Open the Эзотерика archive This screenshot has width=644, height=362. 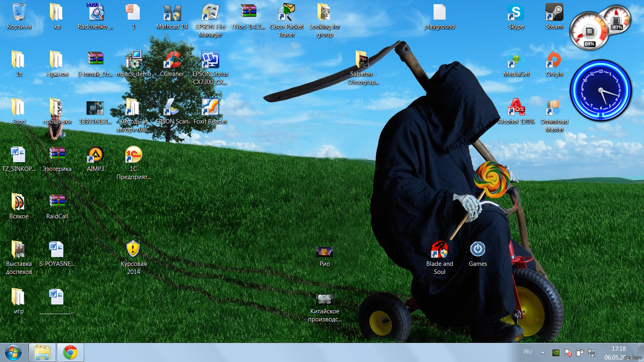(57, 159)
